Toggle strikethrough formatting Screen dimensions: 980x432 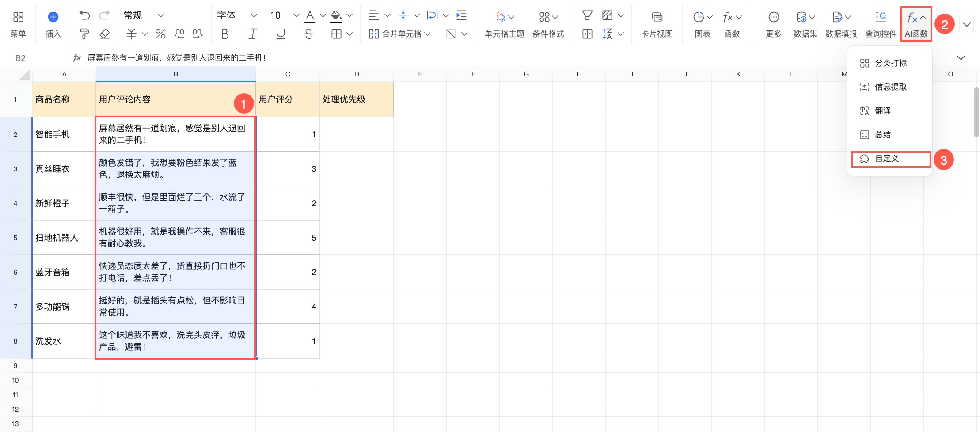coord(309,34)
